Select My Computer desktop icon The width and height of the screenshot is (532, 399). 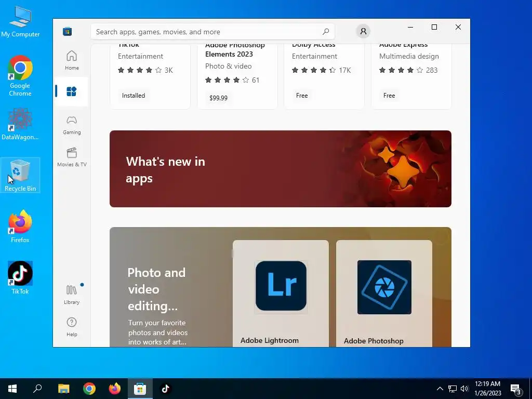coord(20,21)
